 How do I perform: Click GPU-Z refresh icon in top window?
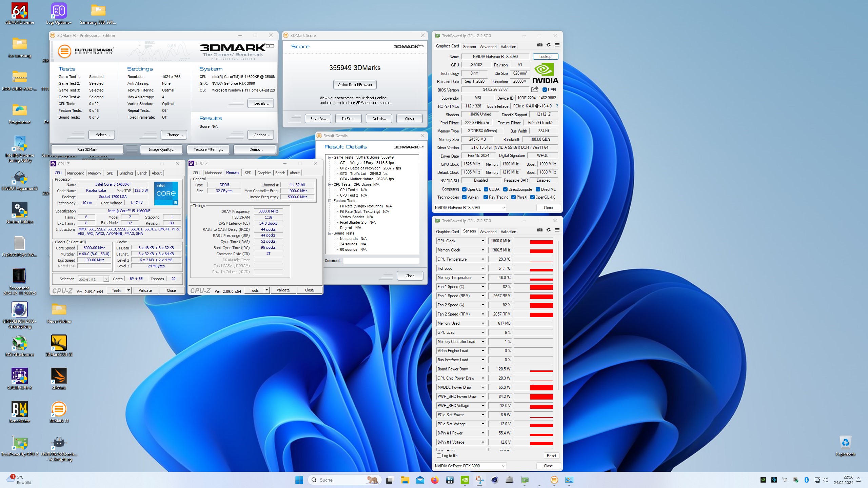[x=548, y=45]
